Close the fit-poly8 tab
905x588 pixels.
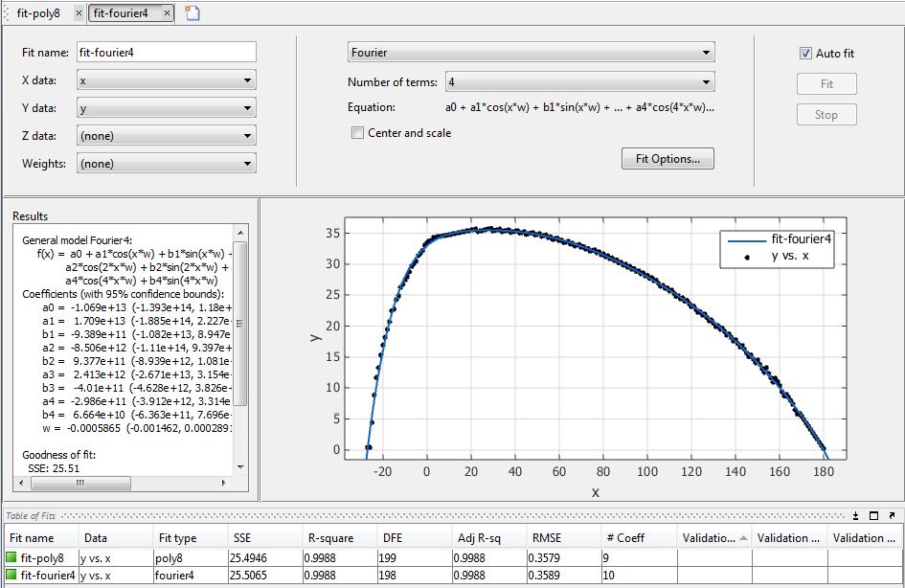(79, 13)
